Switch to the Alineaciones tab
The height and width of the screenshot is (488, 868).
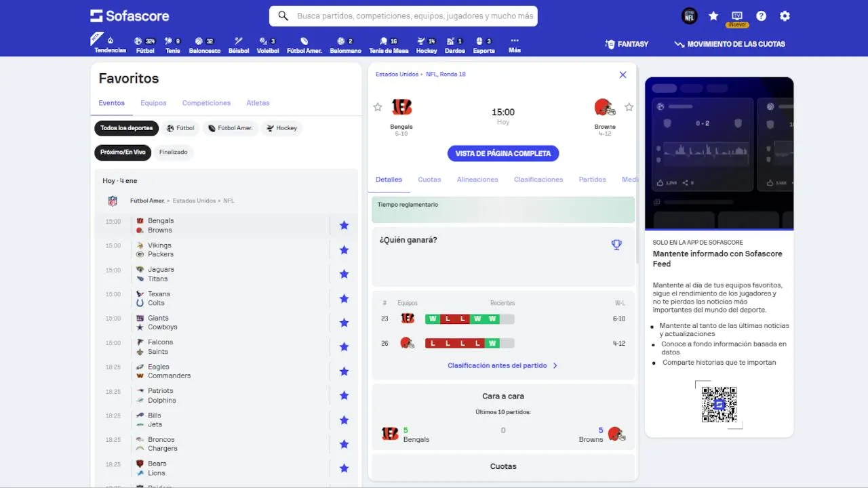coord(477,180)
